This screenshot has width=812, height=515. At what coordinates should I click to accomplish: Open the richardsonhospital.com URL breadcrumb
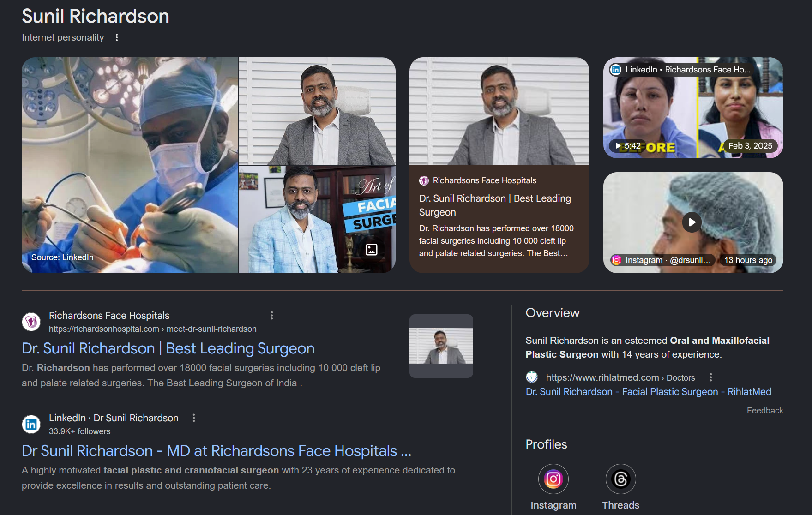[x=153, y=329]
